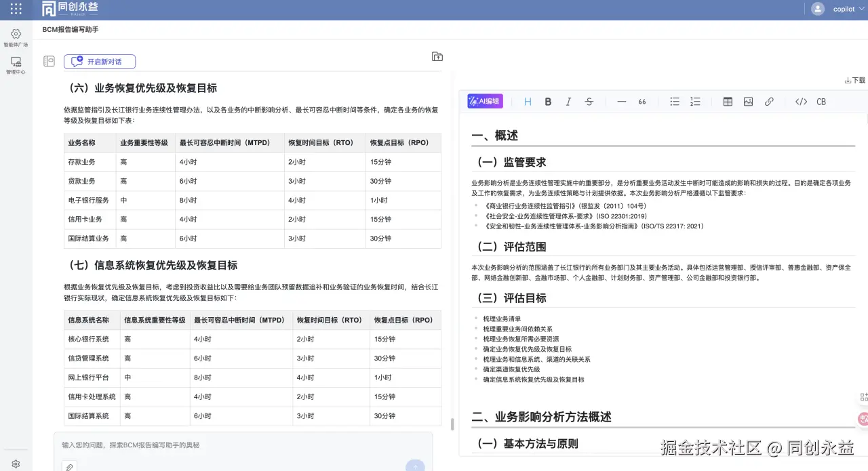Insert a table in the editor
Image resolution: width=868 pixels, height=471 pixels.
(728, 102)
